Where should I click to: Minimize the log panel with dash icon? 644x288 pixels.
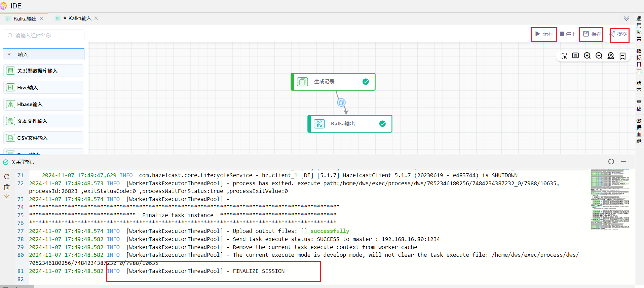click(x=623, y=162)
